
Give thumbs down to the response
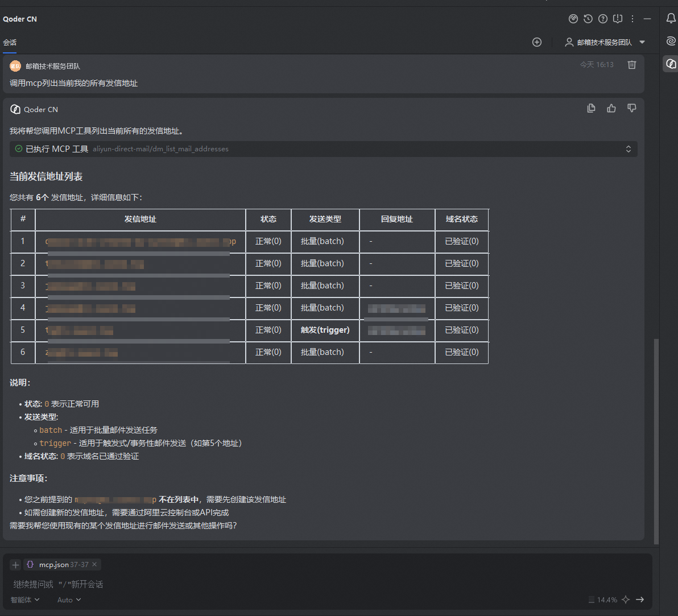point(632,108)
